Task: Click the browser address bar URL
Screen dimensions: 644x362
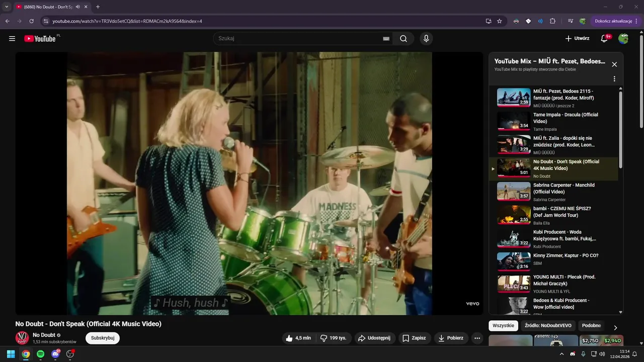Action: pos(127,21)
